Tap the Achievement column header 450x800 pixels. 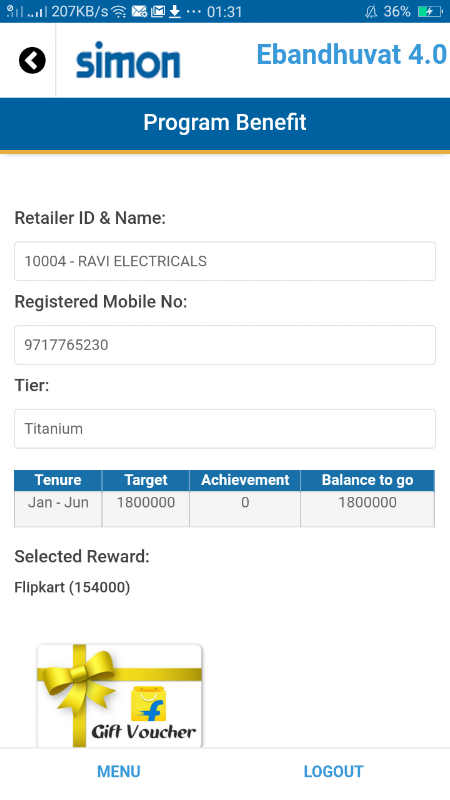coord(245,480)
